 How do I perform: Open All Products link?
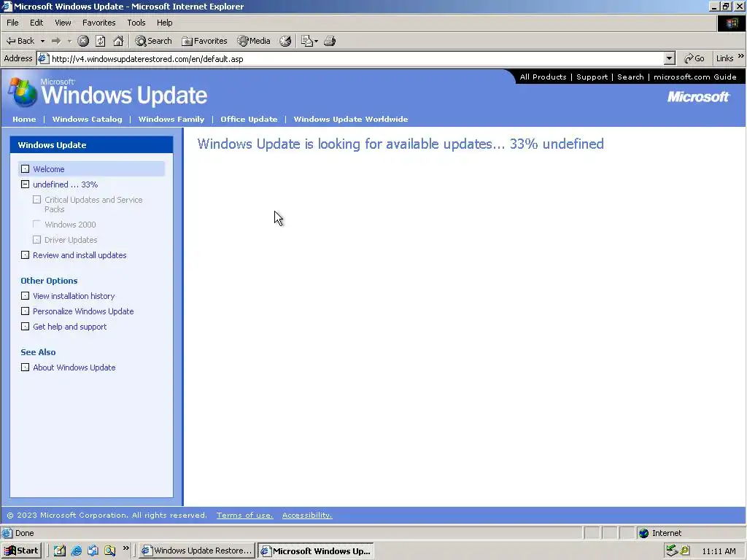[x=543, y=77]
